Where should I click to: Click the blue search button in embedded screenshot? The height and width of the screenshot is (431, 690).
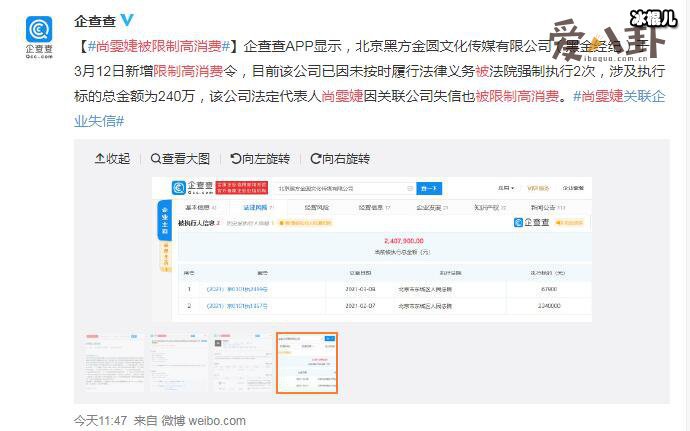tap(430, 187)
